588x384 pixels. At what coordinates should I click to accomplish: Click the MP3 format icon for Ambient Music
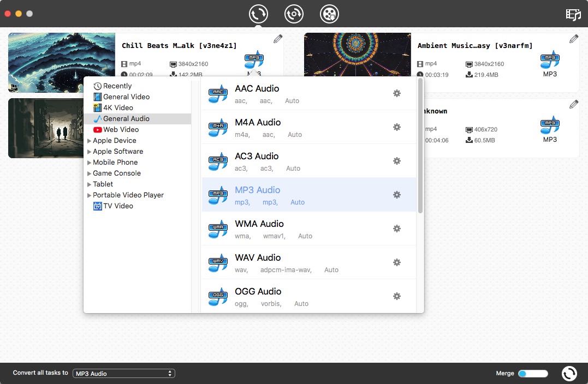550,60
